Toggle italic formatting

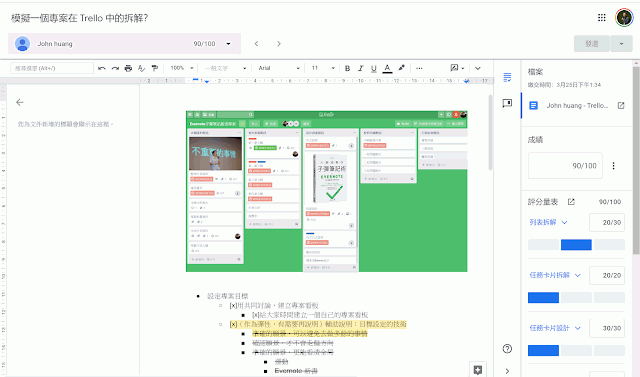pyautogui.click(x=360, y=68)
